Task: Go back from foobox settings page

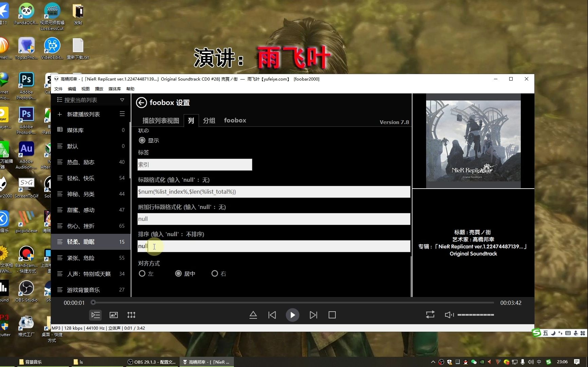Action: 141,103
